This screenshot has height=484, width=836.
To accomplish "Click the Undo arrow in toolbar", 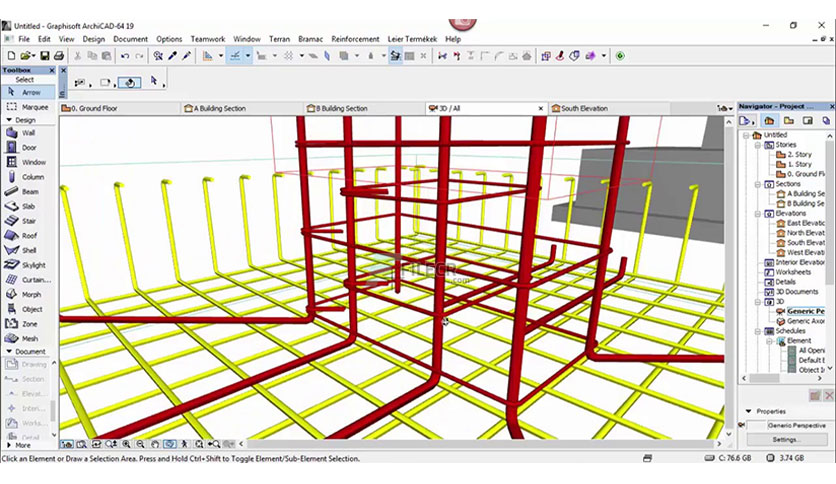I will (x=125, y=55).
